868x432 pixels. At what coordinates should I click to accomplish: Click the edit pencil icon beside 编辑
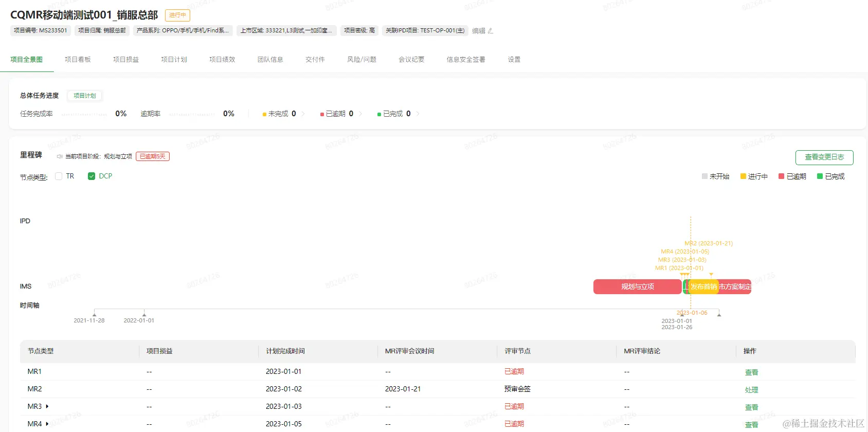pos(491,31)
